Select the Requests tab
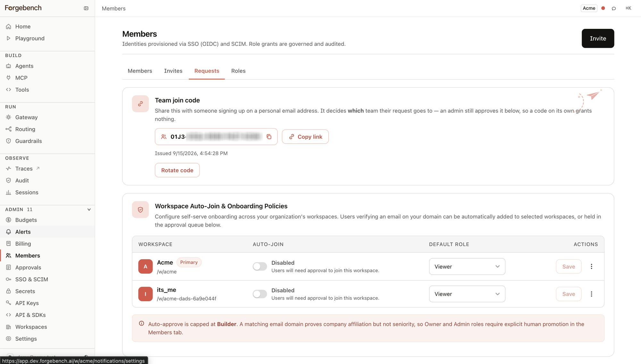 click(207, 71)
